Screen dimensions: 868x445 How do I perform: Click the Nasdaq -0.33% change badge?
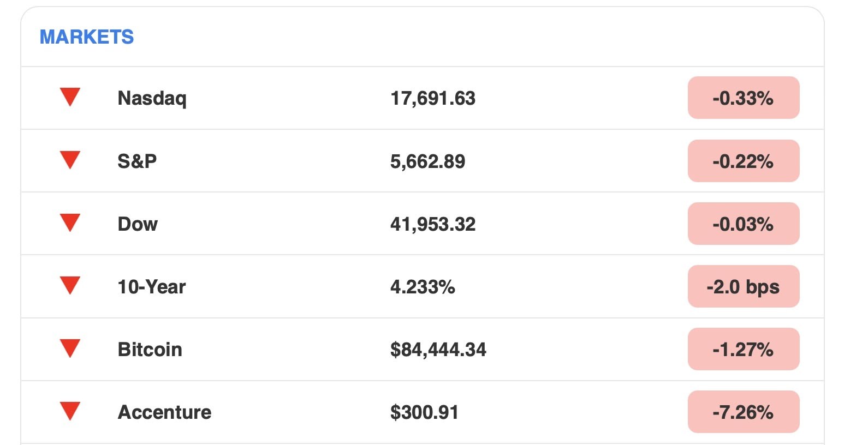(x=743, y=98)
